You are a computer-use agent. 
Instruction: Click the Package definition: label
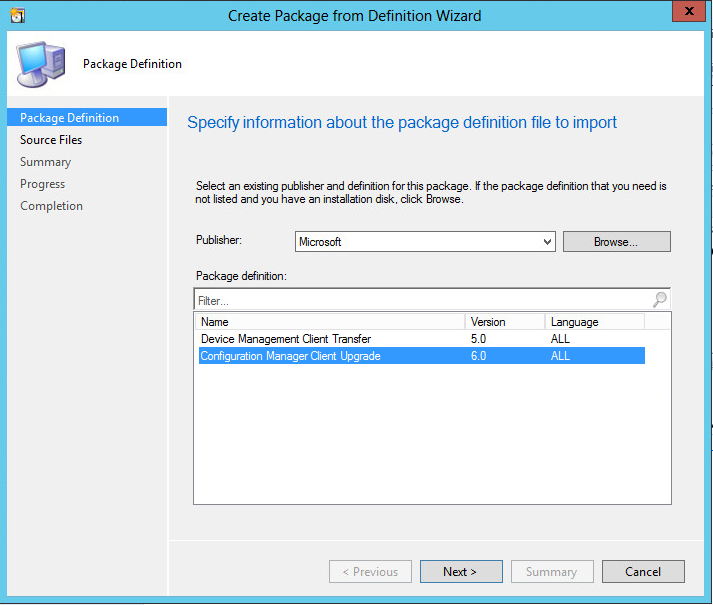click(241, 276)
